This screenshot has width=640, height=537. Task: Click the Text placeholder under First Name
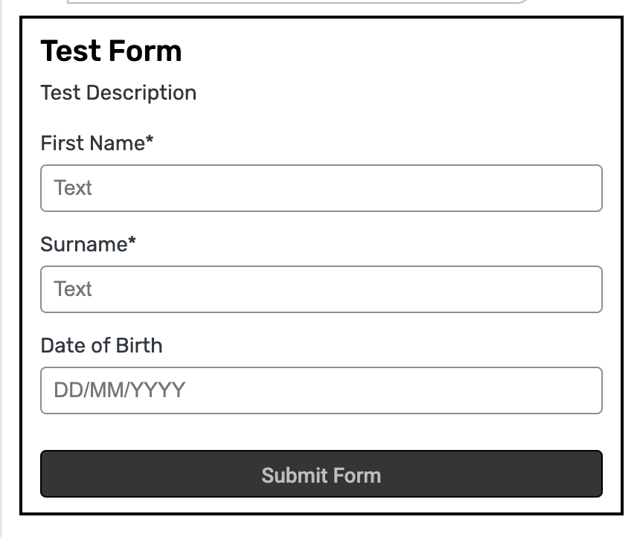72,188
